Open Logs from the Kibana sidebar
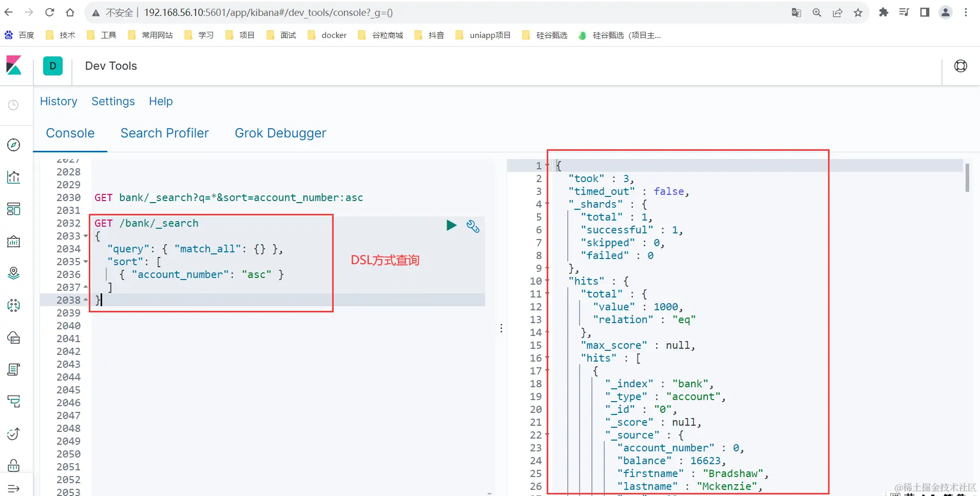This screenshot has width=980, height=496. click(14, 369)
